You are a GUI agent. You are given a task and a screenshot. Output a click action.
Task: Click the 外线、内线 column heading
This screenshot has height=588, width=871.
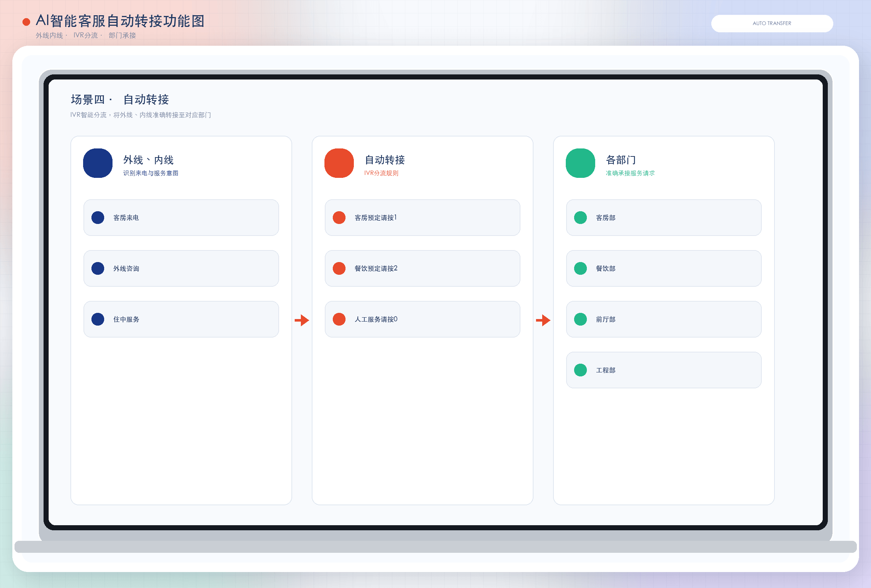click(148, 160)
